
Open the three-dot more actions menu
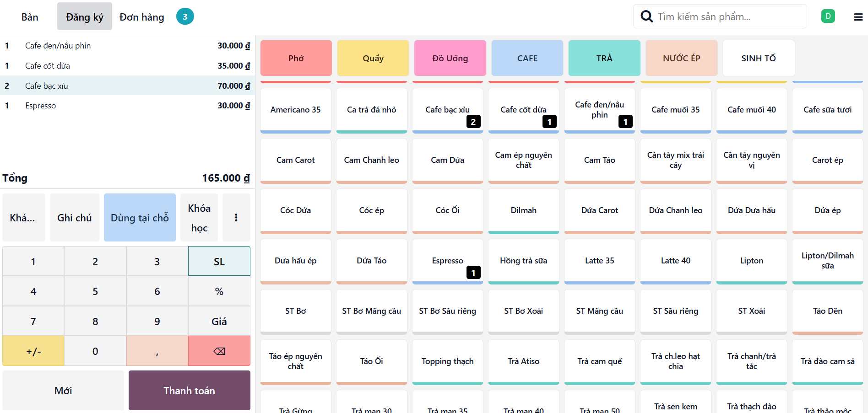click(236, 218)
